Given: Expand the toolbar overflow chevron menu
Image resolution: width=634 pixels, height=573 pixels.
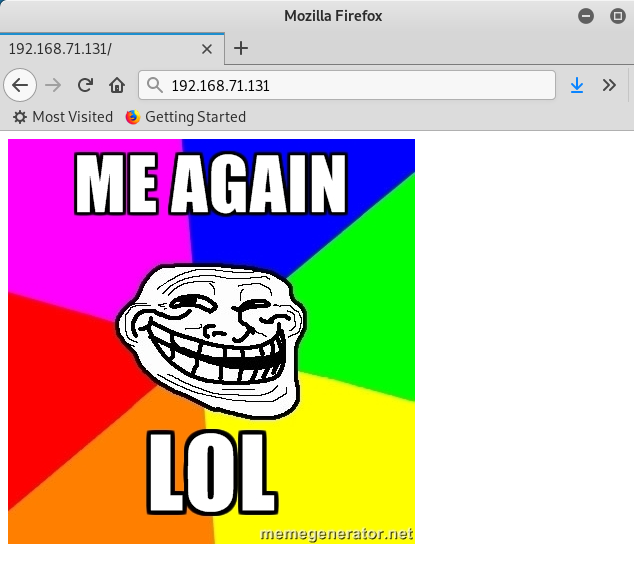Looking at the screenshot, I should coord(609,85).
